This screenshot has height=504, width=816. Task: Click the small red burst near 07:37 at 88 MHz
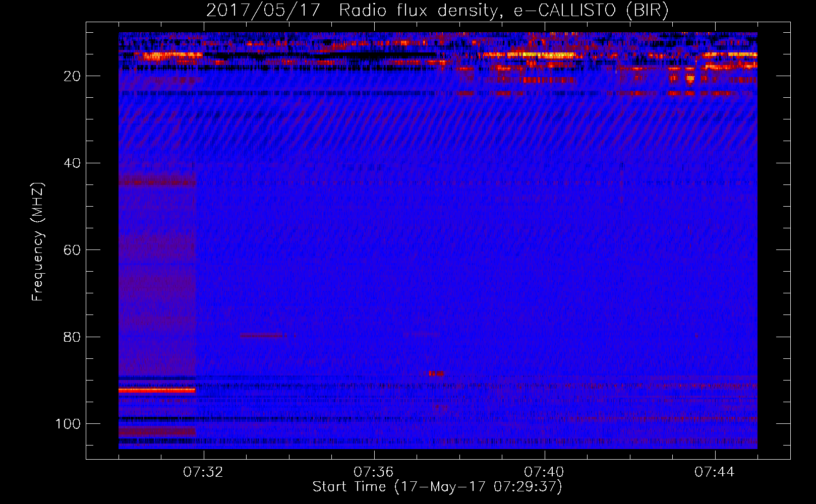(x=436, y=373)
